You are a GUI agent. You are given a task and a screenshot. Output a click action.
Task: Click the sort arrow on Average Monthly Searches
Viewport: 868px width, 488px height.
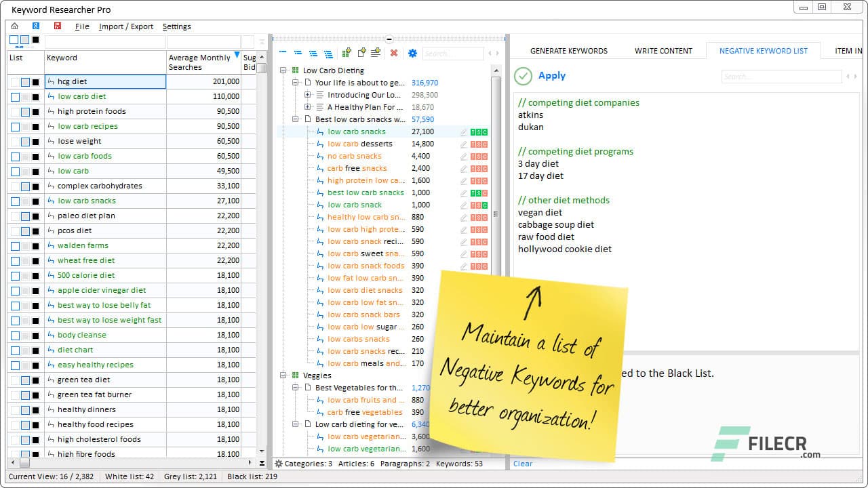237,56
